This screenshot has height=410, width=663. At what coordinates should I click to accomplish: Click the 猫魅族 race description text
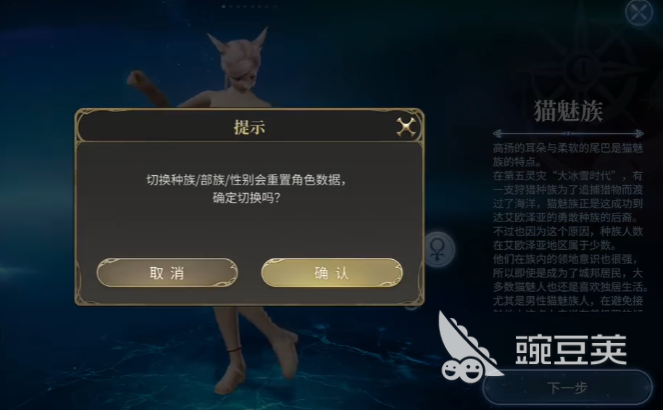tap(569, 228)
